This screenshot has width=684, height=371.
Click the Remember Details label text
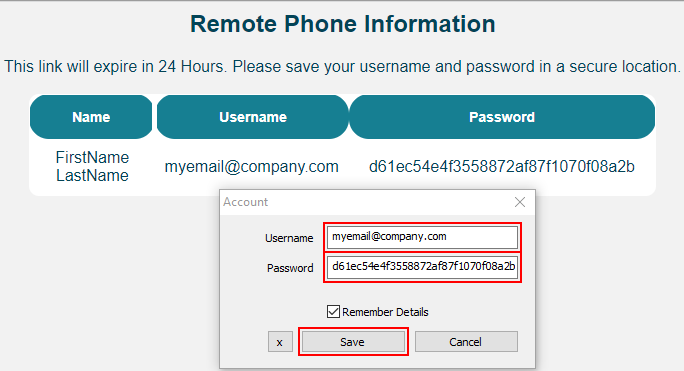tap(385, 312)
